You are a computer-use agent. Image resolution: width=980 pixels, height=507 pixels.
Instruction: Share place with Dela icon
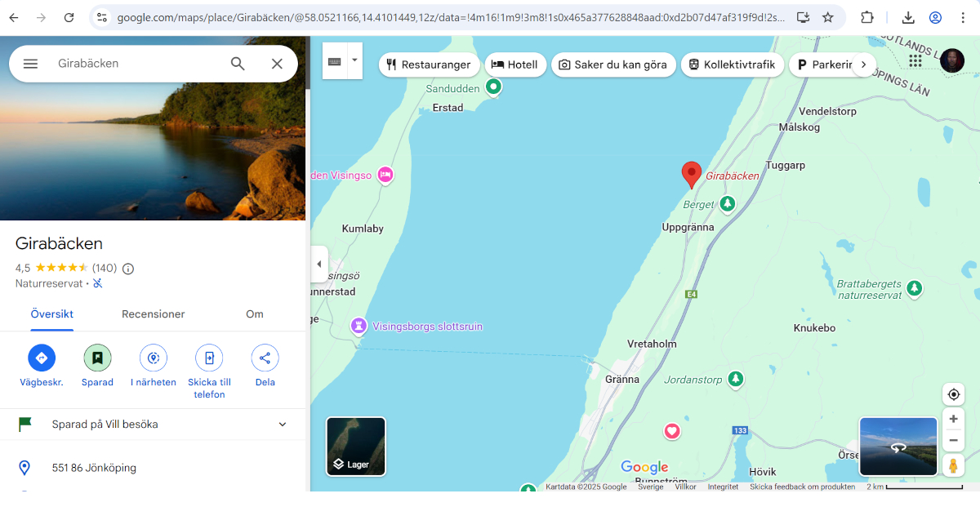(265, 358)
